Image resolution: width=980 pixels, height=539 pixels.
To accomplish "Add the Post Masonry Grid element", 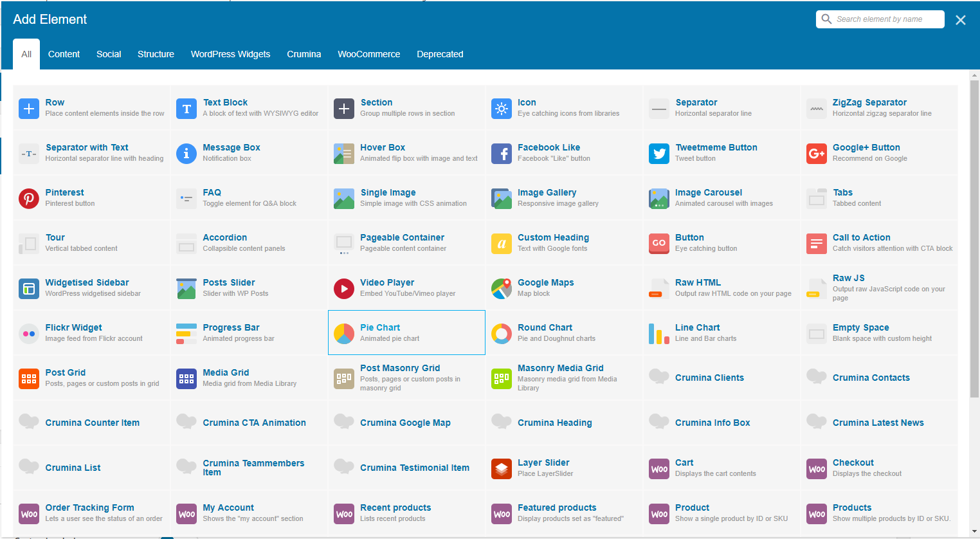I will [406, 378].
